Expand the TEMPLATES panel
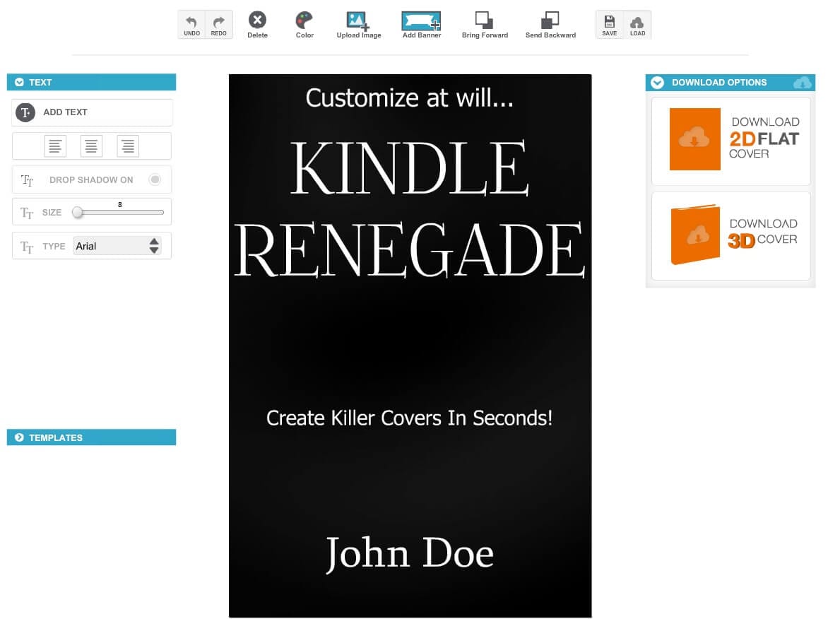The width and height of the screenshot is (840, 619). [x=92, y=437]
